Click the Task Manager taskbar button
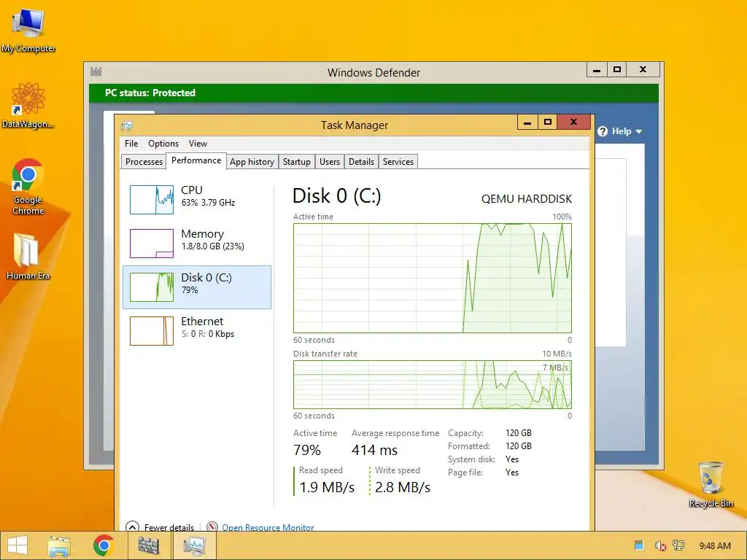 click(194, 545)
